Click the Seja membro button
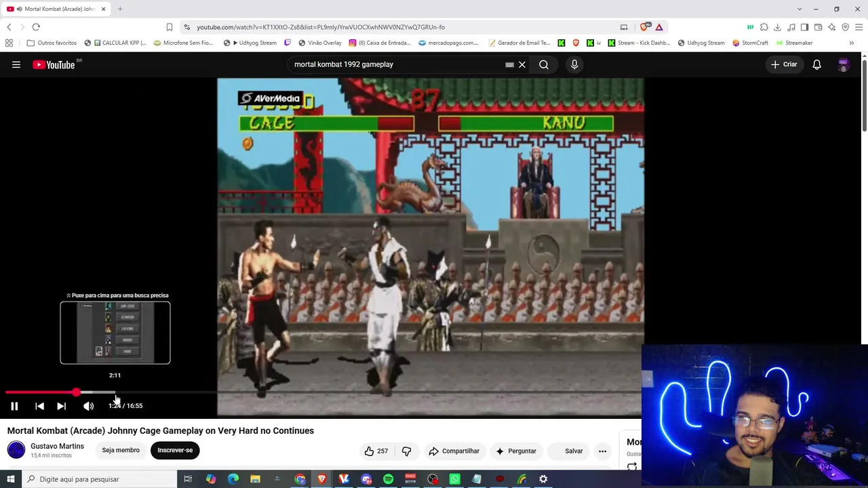868x488 pixels. [x=121, y=450]
